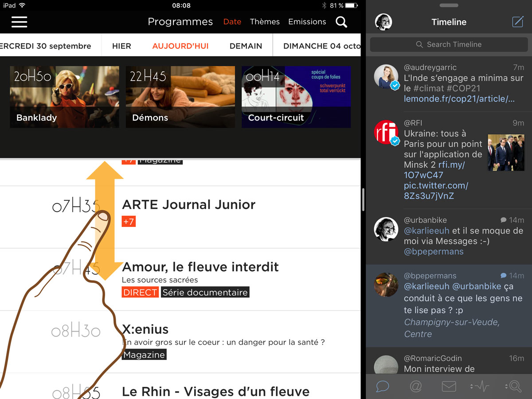
Task: Tap the DIRECT badge
Action: point(140,292)
